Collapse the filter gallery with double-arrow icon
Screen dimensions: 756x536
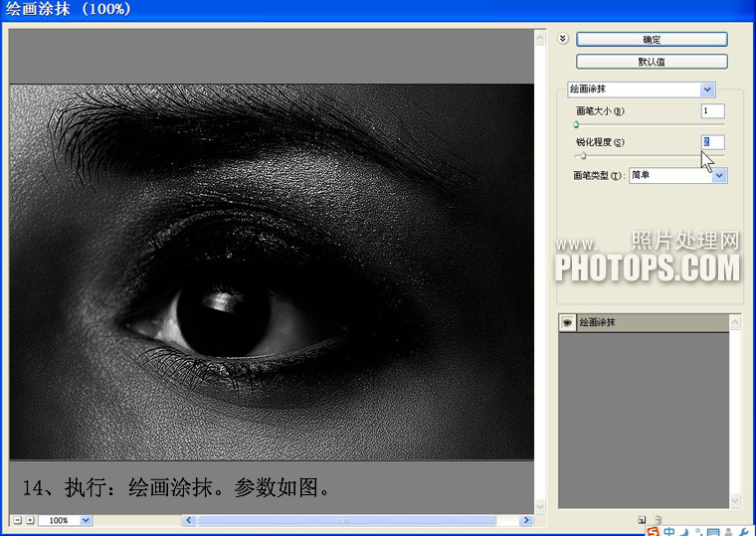[563, 39]
